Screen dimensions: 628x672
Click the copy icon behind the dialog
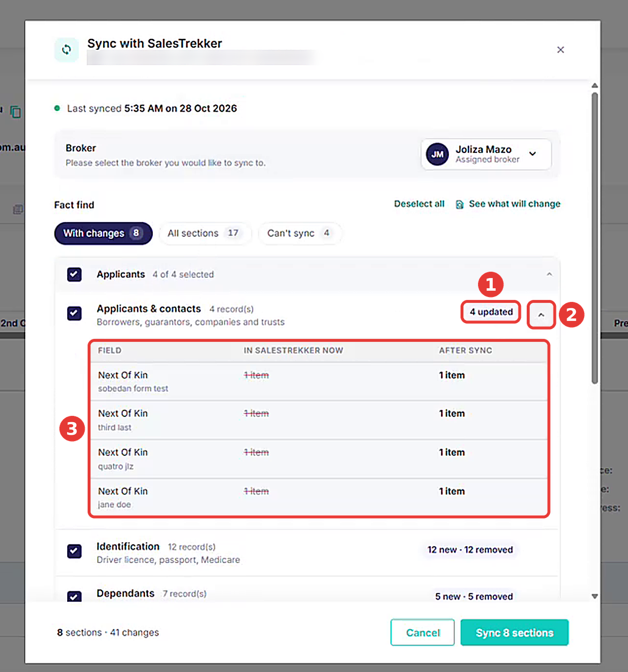[16, 112]
